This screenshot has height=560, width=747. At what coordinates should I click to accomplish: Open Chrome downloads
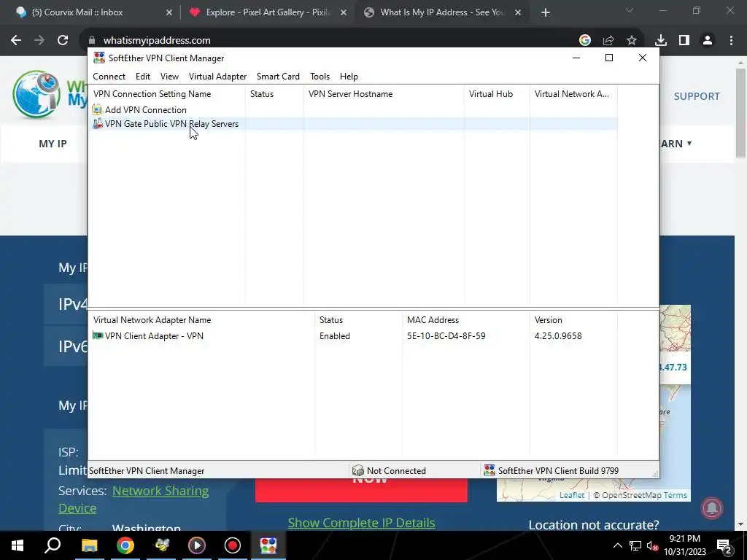tap(661, 41)
